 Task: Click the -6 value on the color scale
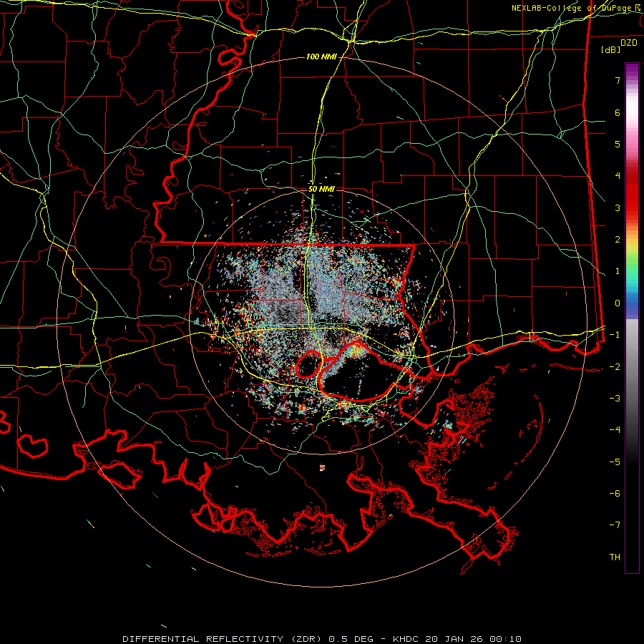point(615,494)
